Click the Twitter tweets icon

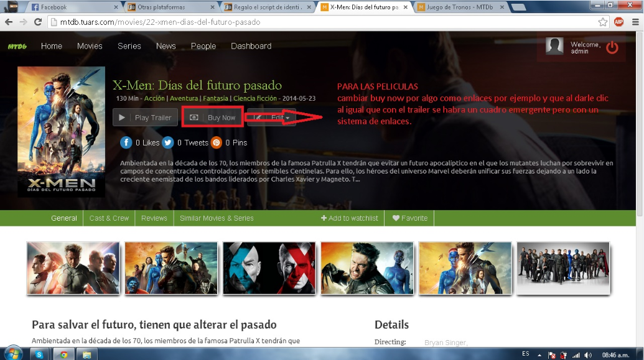167,142
